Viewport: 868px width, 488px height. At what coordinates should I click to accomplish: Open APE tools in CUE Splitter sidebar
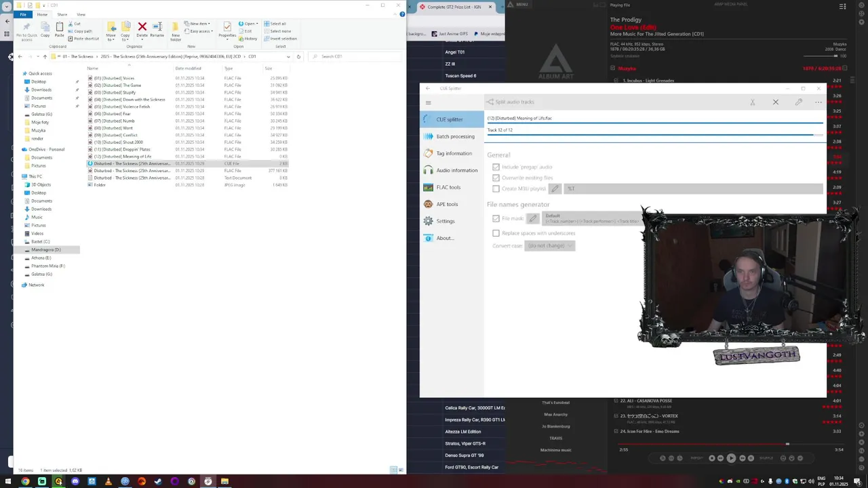[x=452, y=204]
